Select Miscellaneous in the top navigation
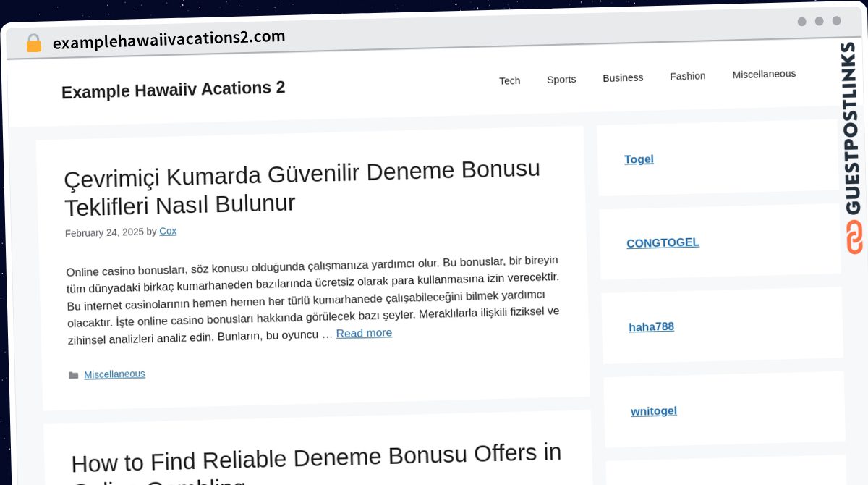Image resolution: width=868 pixels, height=485 pixels. [764, 74]
